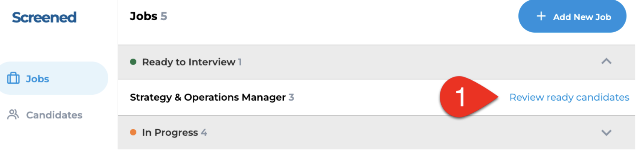Click the green Ready to Interview status dot
644x160 pixels.
(133, 62)
